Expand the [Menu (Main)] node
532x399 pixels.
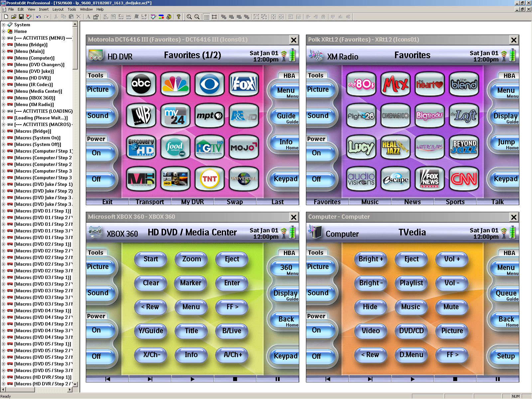pyautogui.click(x=3, y=51)
